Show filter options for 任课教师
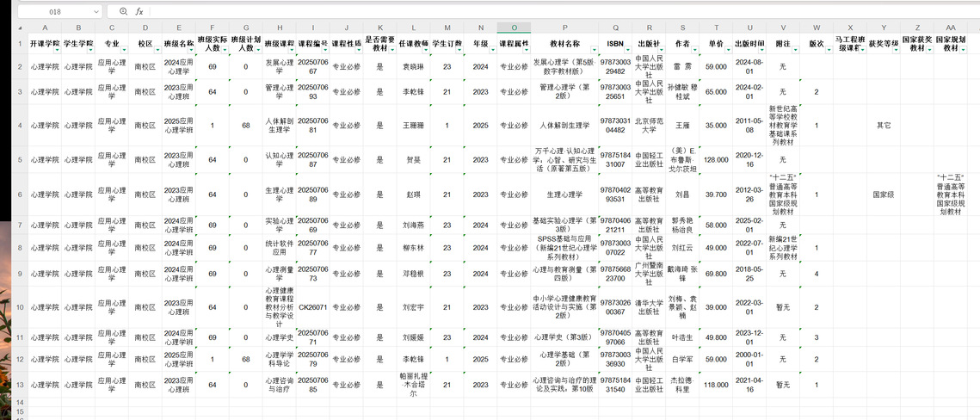This screenshot has width=980, height=420. tap(427, 50)
